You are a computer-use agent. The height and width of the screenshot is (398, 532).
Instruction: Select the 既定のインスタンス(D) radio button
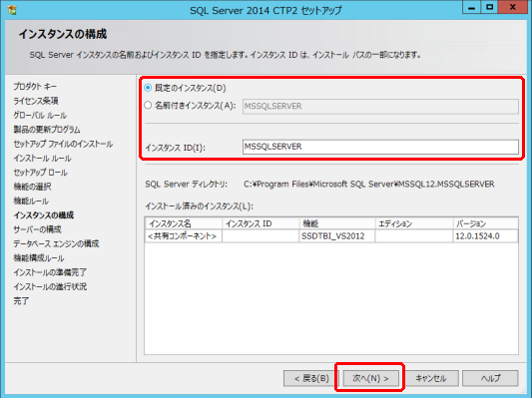[148, 88]
